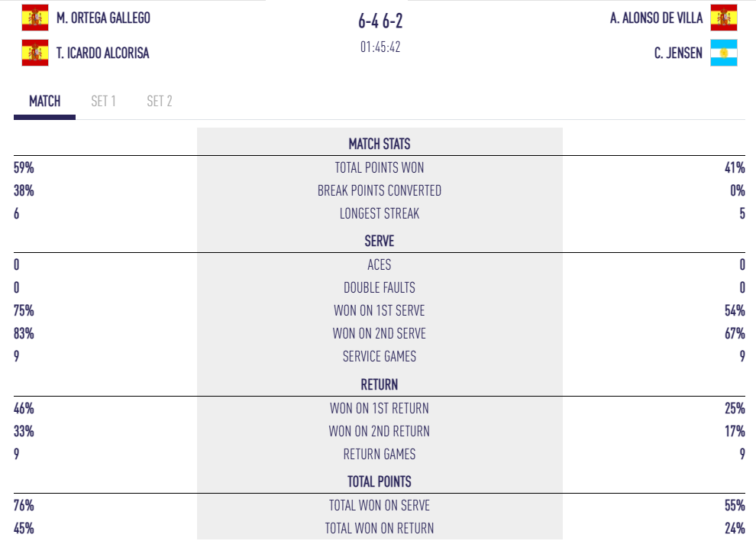Select the MATCH tab
Image resolution: width=756 pixels, height=554 pixels.
[x=44, y=101]
